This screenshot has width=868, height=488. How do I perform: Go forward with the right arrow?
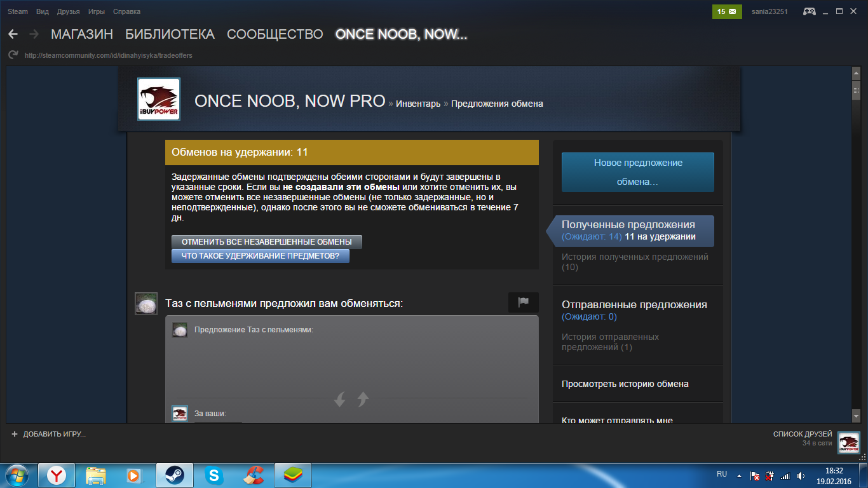[x=34, y=34]
